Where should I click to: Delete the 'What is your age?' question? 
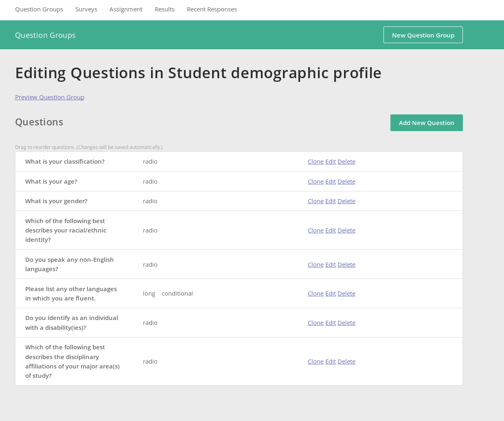346,181
